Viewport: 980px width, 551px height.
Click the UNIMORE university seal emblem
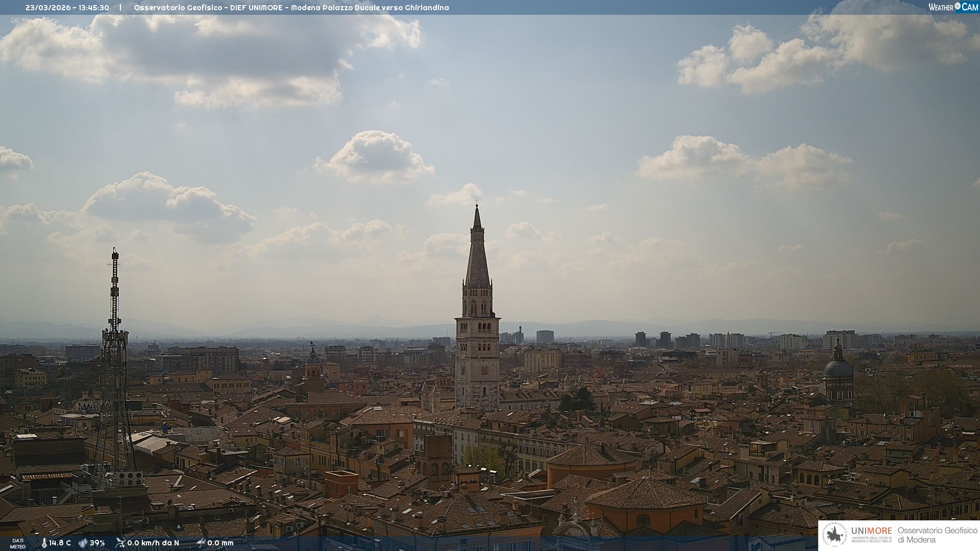click(835, 535)
